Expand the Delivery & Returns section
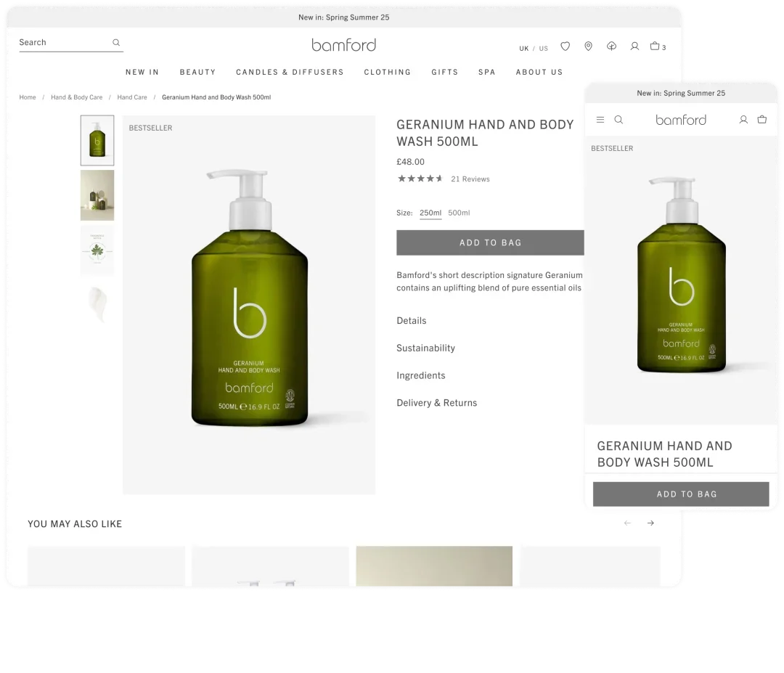Screen dimensions: 784x673 (x=436, y=403)
